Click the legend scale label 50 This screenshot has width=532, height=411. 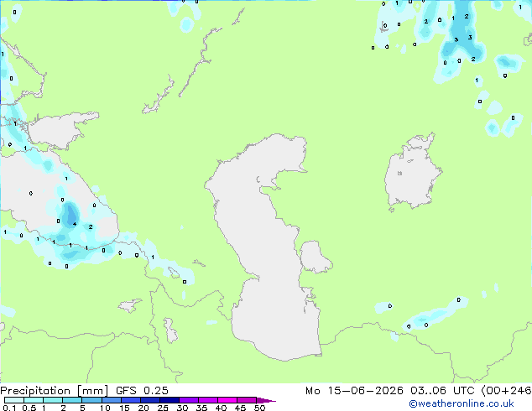coord(259,408)
